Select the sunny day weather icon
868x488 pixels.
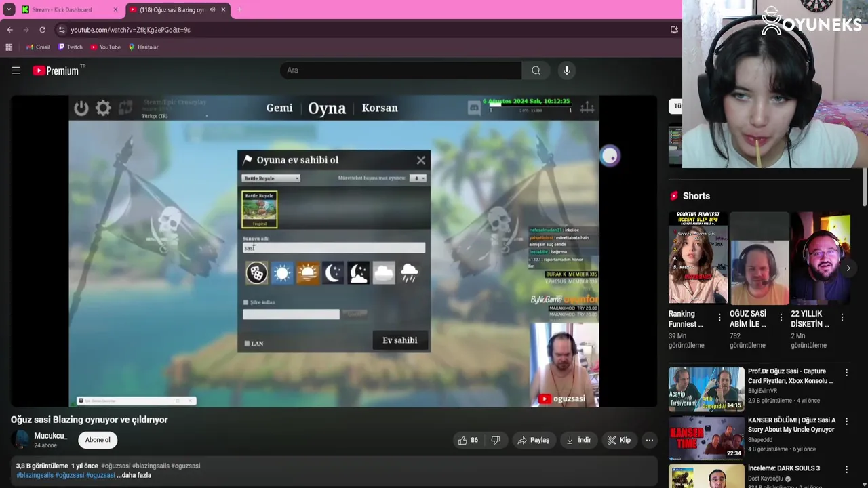(x=282, y=273)
